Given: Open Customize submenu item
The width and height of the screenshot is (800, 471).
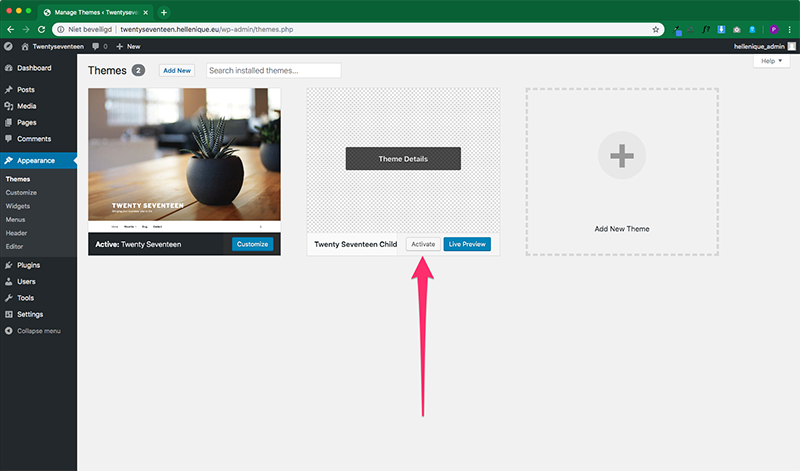Looking at the screenshot, I should pyautogui.click(x=21, y=192).
